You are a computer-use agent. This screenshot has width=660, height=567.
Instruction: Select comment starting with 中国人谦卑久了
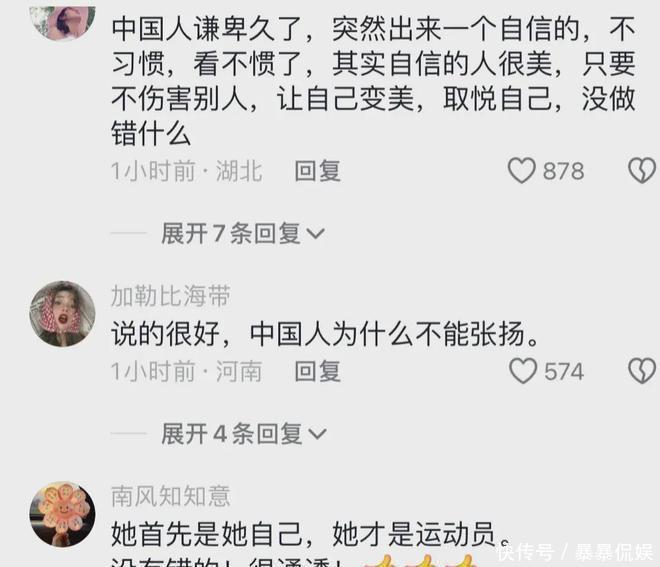click(373, 82)
